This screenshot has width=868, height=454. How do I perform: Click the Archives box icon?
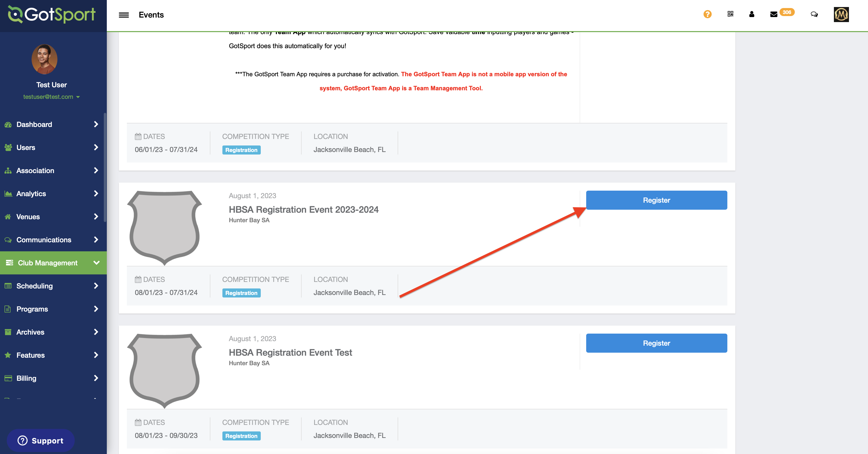coord(8,332)
